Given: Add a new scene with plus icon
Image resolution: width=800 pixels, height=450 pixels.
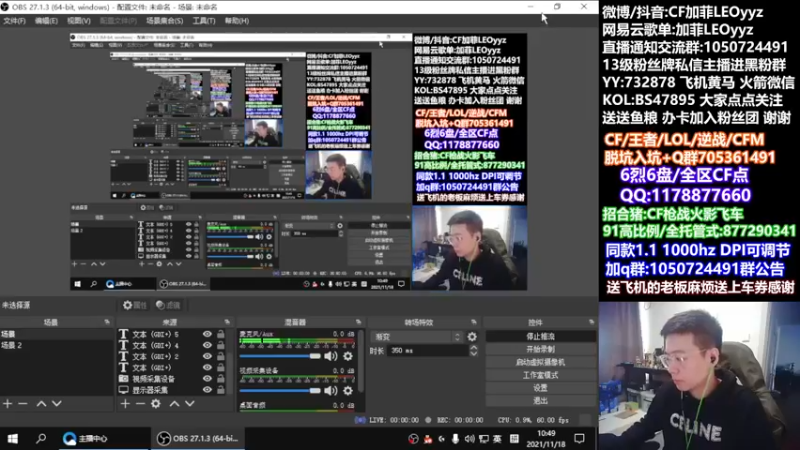Looking at the screenshot, I should point(8,404).
